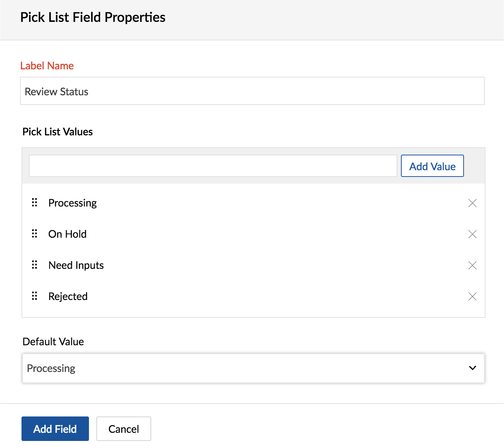Click the Pick List Field Properties title
This screenshot has height=448, width=504.
click(93, 17)
